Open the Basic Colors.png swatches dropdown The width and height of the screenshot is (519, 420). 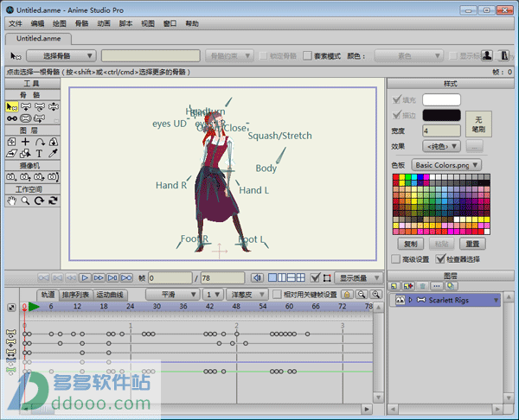tap(445, 165)
